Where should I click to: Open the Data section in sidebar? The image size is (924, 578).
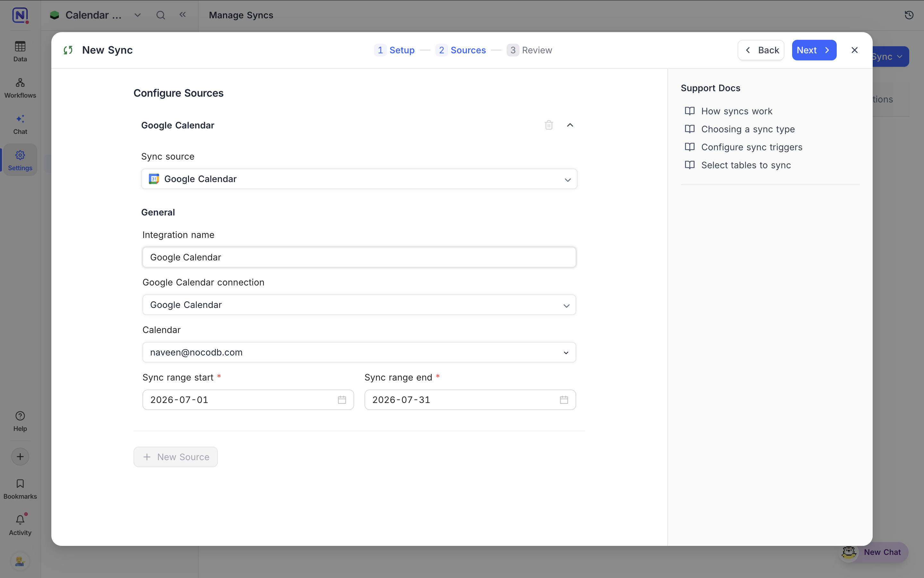(20, 51)
